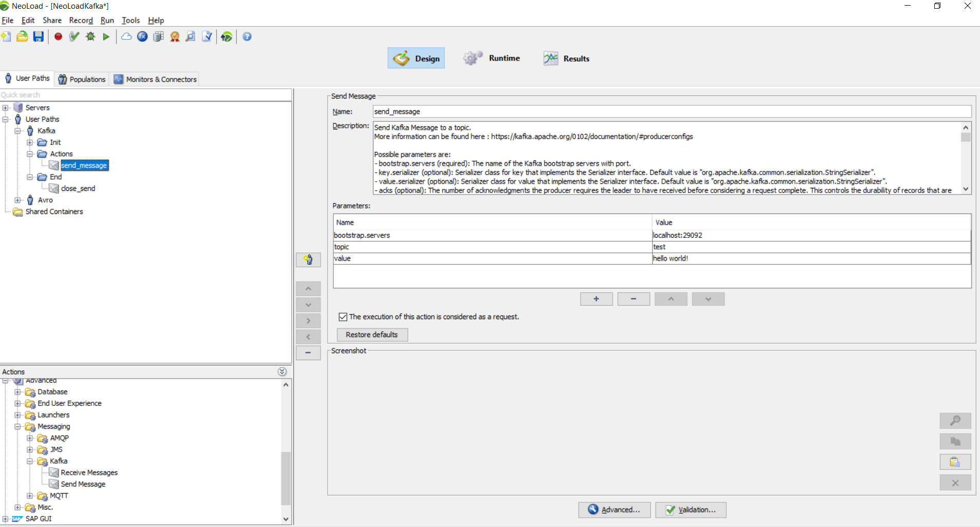Viewport: 980px width, 527px height.
Task: Click the 'topic' parameter name cell
Action: [x=493, y=247]
